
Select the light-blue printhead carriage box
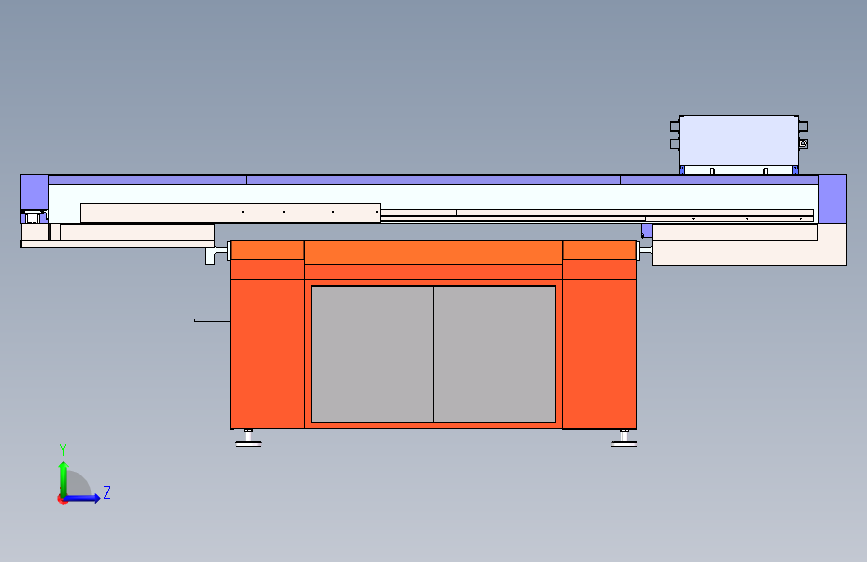pos(739,140)
